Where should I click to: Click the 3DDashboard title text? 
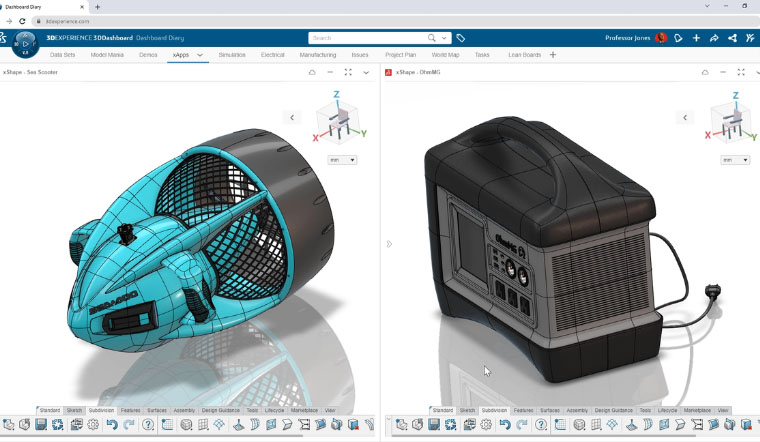(x=112, y=38)
